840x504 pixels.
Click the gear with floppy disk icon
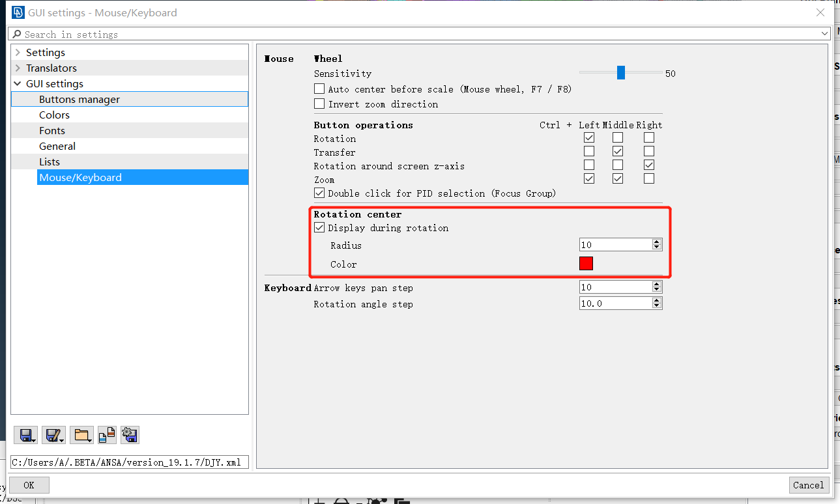point(130,435)
